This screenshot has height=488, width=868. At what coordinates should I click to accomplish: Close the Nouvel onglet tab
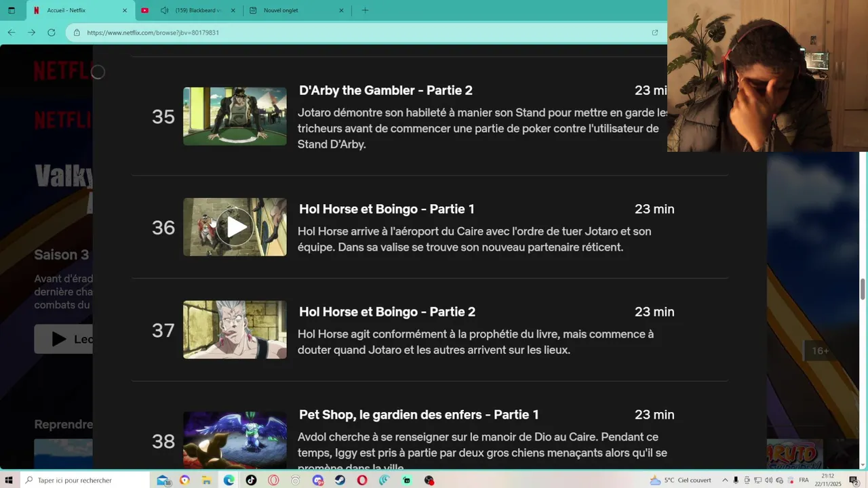pyautogui.click(x=341, y=10)
